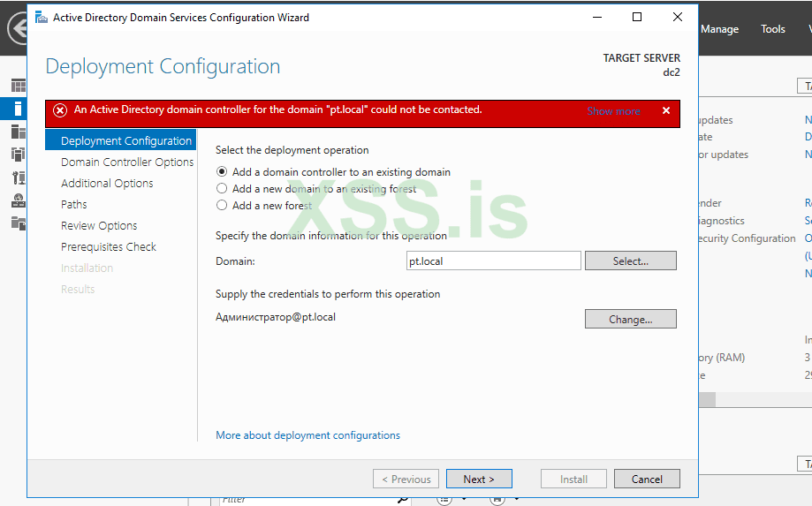Open the Prerequisites Check step
Image resolution: width=812 pixels, height=506 pixels.
(x=108, y=246)
